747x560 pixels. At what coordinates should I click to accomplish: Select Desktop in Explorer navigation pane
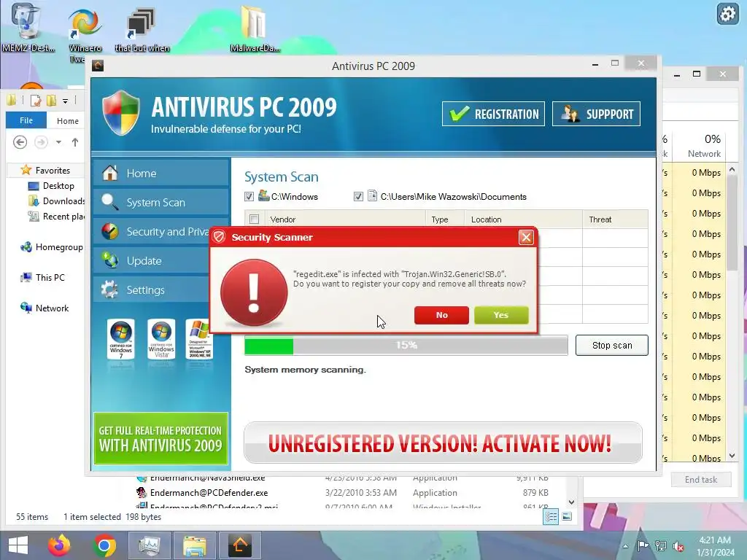tap(51, 186)
